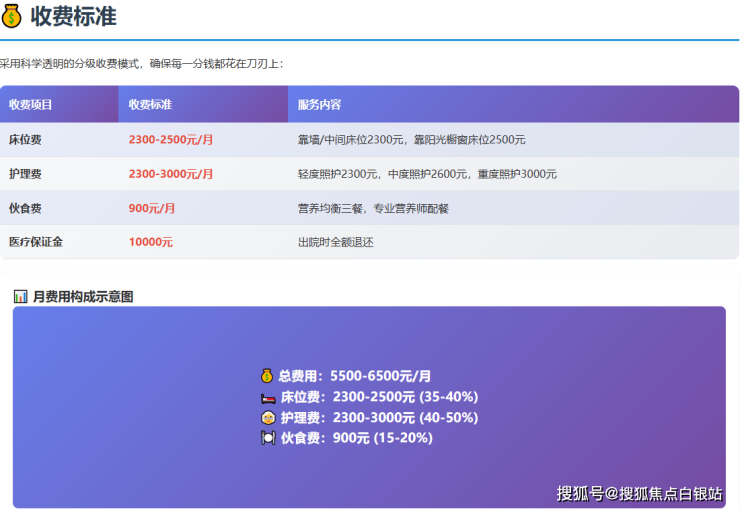Viewport: 740px width, 511px height.
Task: Select the 收费项目 column header
Action: pyautogui.click(x=31, y=104)
